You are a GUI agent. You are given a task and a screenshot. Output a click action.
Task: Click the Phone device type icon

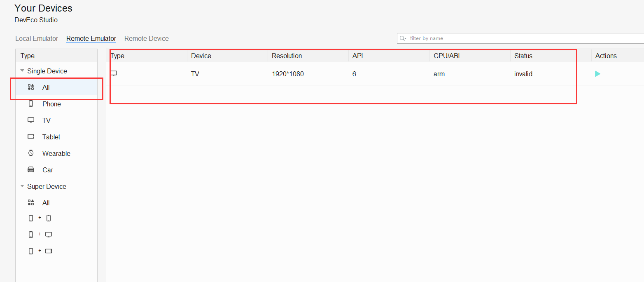31,104
